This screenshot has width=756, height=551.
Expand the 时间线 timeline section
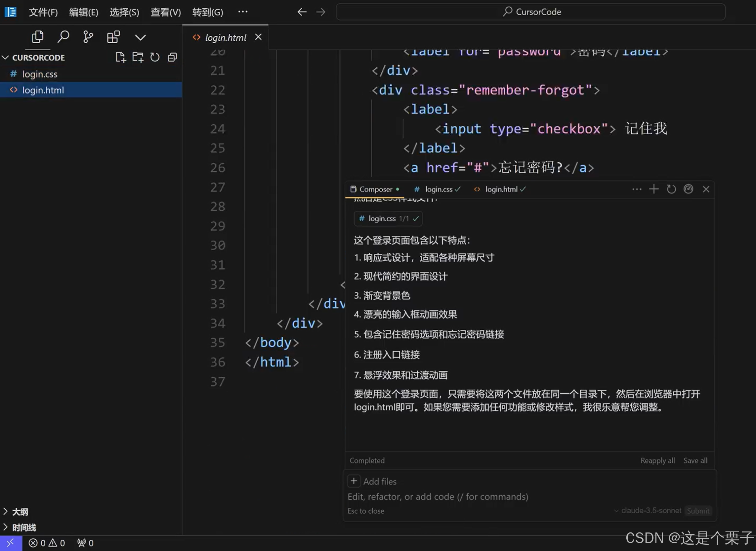tap(24, 527)
